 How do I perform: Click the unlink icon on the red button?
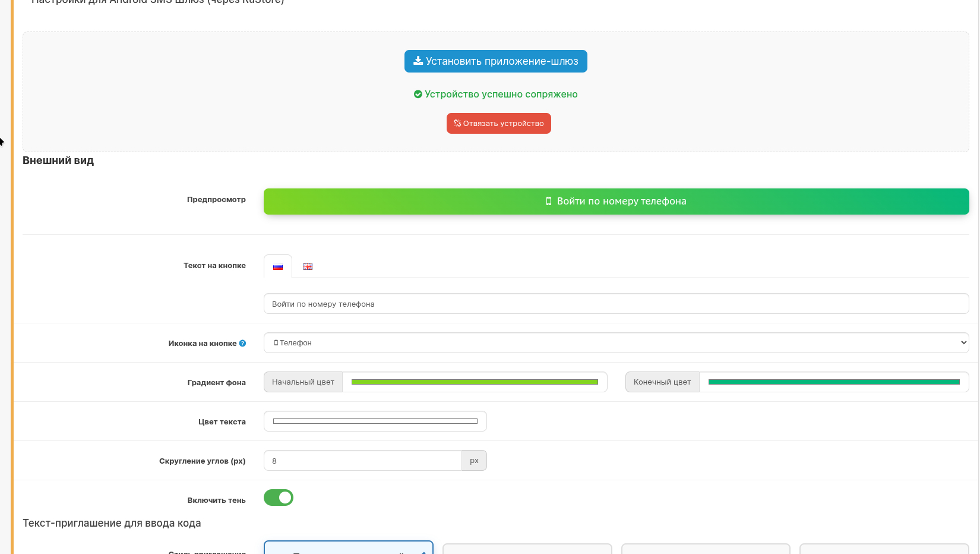[457, 124]
